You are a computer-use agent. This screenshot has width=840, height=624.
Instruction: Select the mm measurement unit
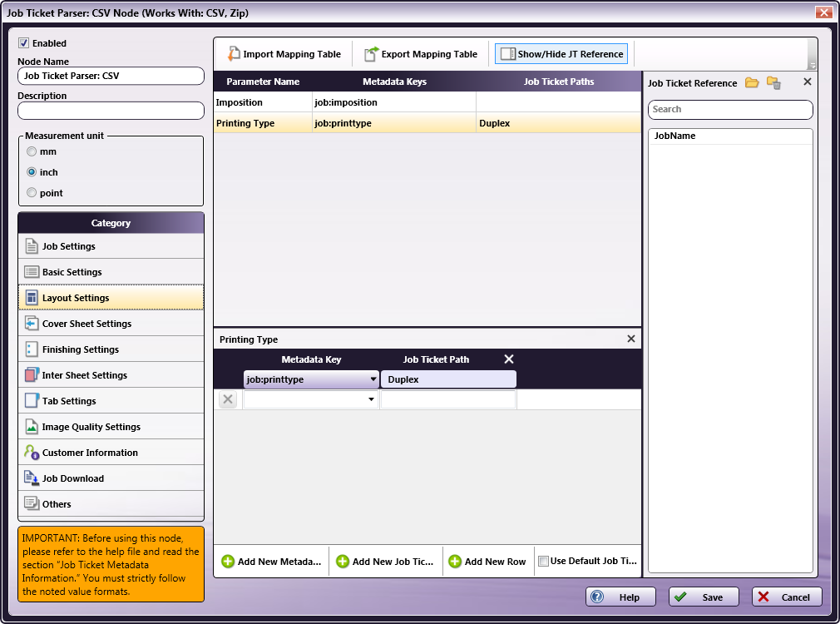(x=32, y=151)
